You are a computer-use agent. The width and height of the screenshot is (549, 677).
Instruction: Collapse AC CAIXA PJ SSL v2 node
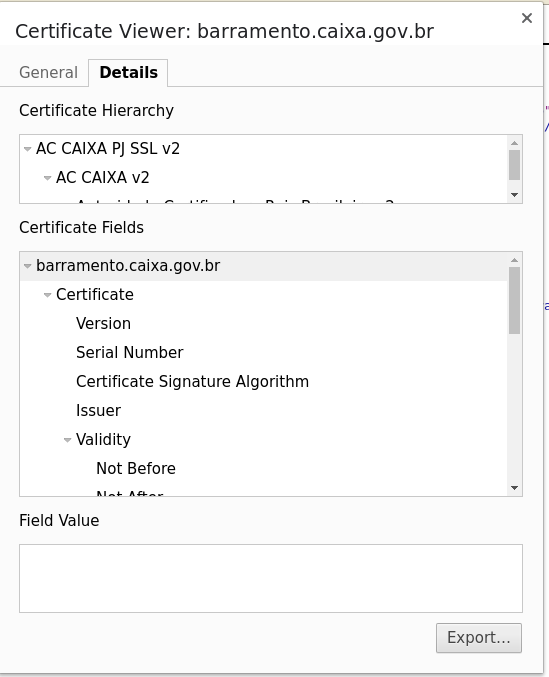28,149
